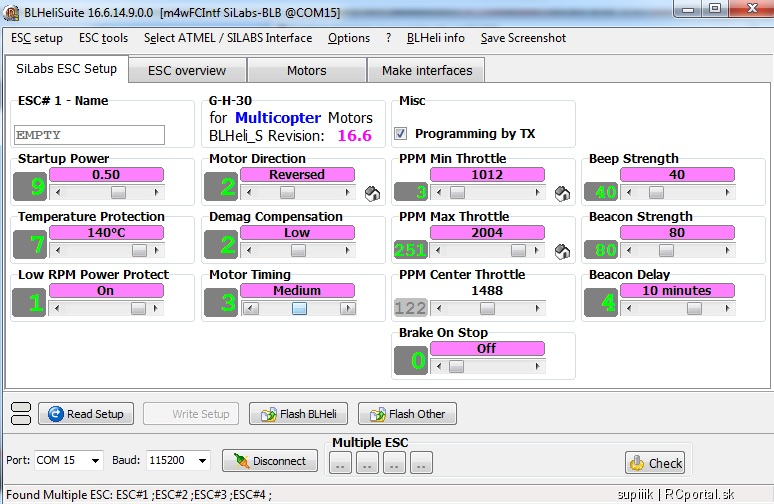Open Select ATMEL / SILABS Interface menu
Viewport: 774px width, 504px height.
click(228, 38)
